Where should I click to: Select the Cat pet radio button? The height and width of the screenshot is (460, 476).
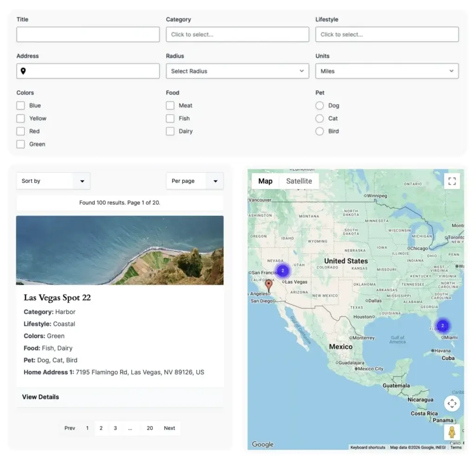(319, 118)
